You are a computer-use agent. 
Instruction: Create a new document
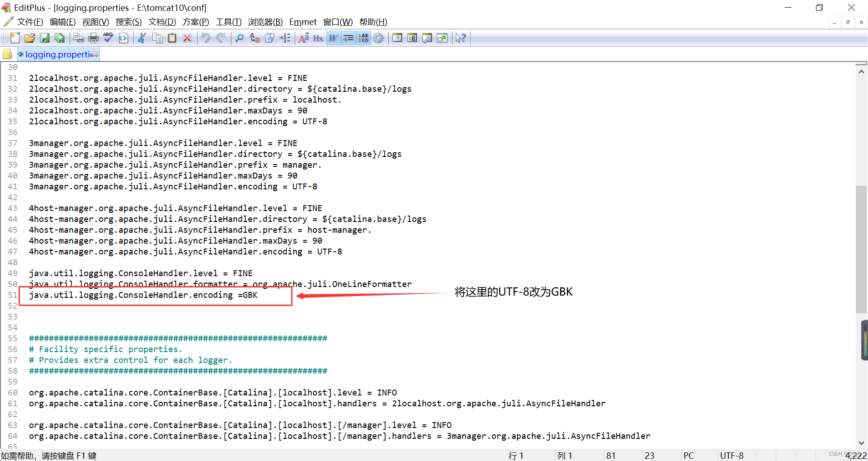click(14, 38)
